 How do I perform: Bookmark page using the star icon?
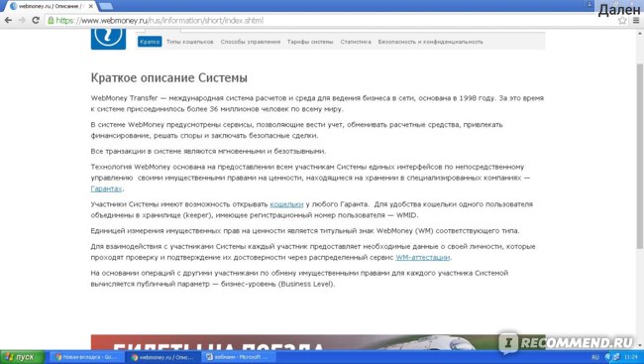coord(622,21)
